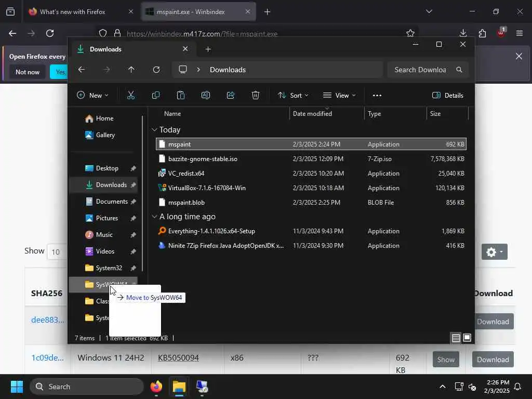Select the VirtualBox-7.1.6-167084-Win file
532x399 pixels.
[x=311, y=188]
